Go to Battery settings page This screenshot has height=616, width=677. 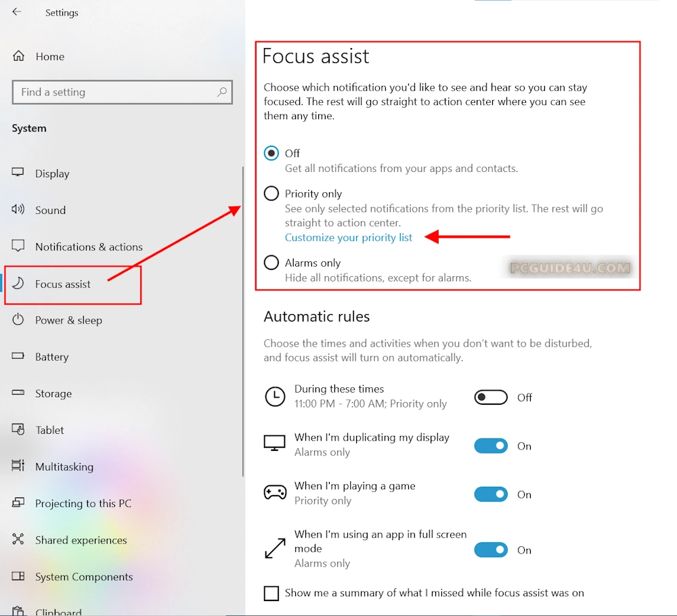point(52,357)
